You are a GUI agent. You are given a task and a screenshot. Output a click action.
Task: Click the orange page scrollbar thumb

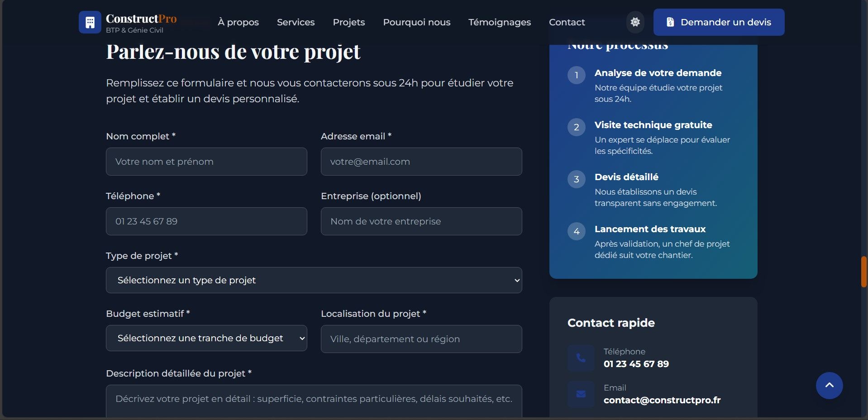tap(863, 272)
